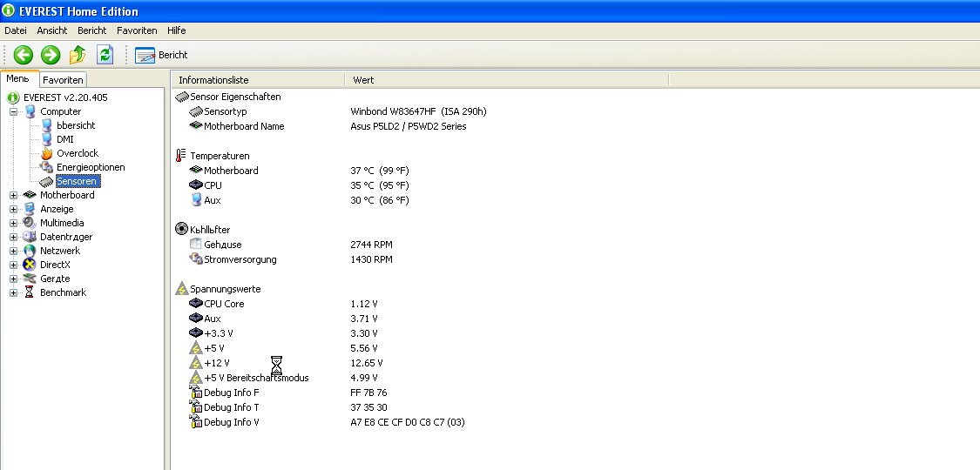Screen dimensions: 980x470
Task: Sort by Wert column header
Action: point(506,80)
